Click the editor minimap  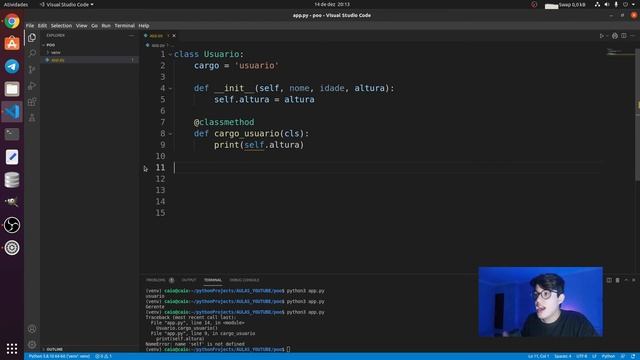(x=619, y=52)
